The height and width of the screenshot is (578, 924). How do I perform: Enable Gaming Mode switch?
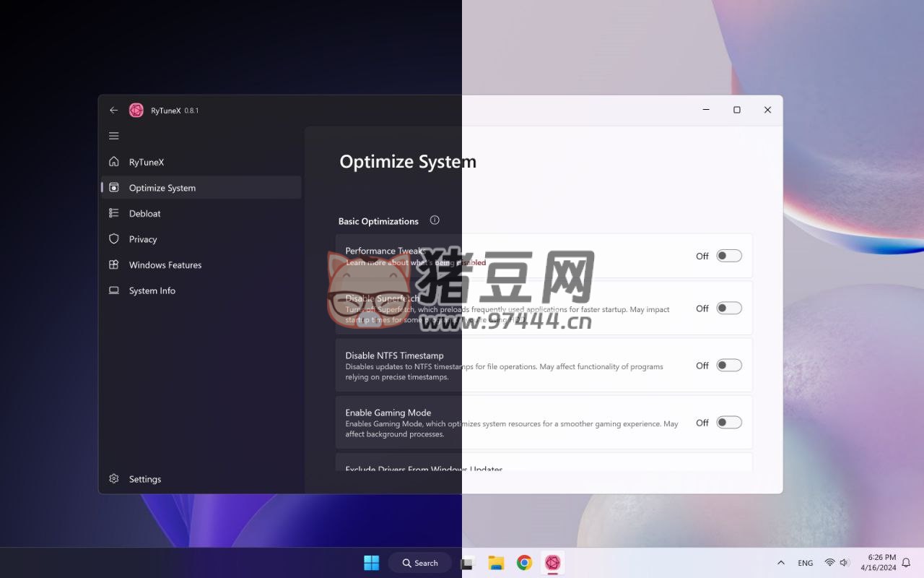(728, 423)
